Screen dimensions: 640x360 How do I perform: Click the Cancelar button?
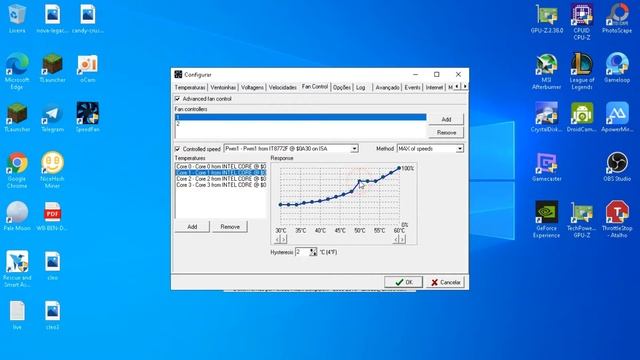pos(445,282)
